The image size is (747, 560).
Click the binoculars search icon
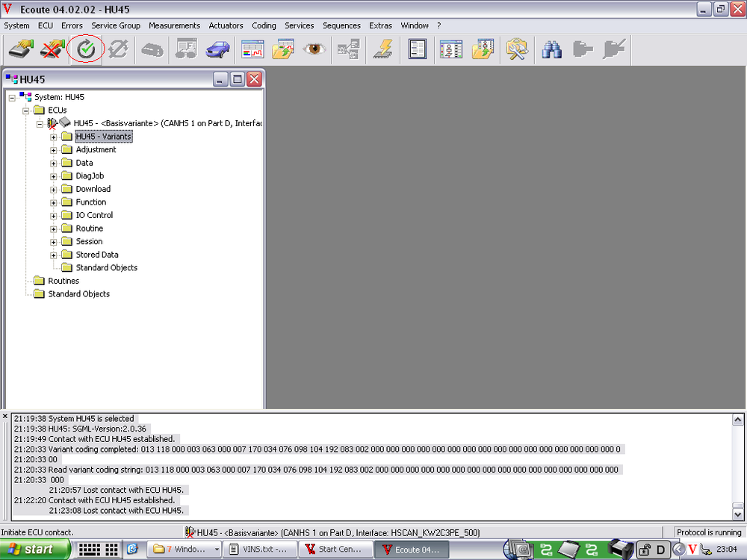click(x=552, y=50)
